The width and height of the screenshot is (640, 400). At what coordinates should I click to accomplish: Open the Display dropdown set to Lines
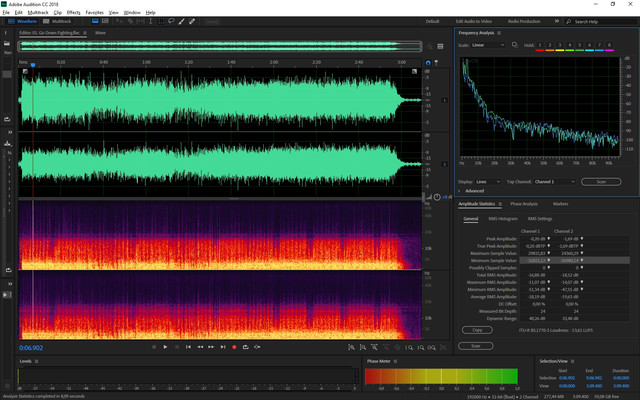pyautogui.click(x=488, y=182)
